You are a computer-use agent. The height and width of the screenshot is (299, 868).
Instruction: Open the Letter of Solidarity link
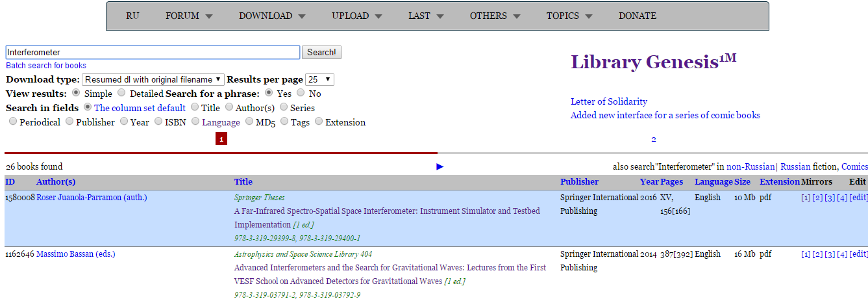click(x=609, y=101)
